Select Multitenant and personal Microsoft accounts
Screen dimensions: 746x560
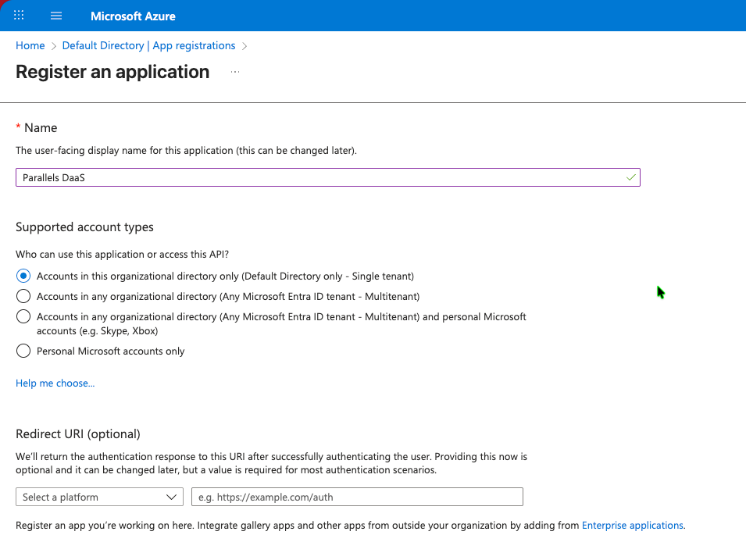point(23,317)
